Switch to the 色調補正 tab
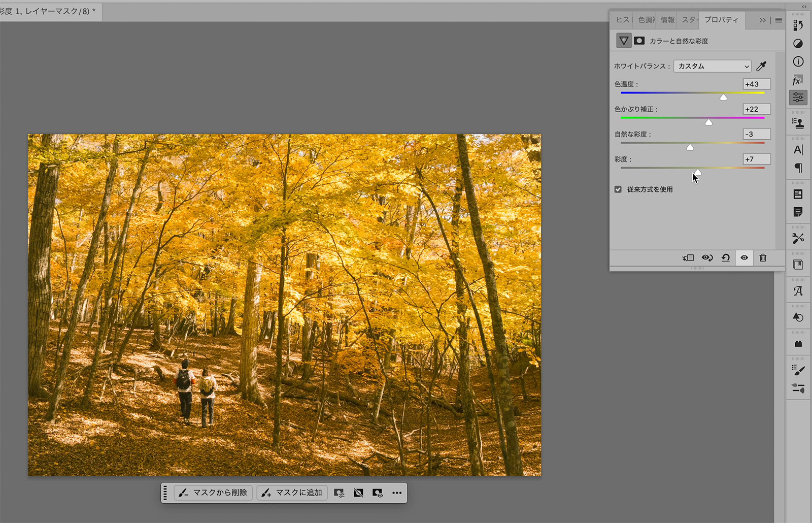 [x=646, y=20]
